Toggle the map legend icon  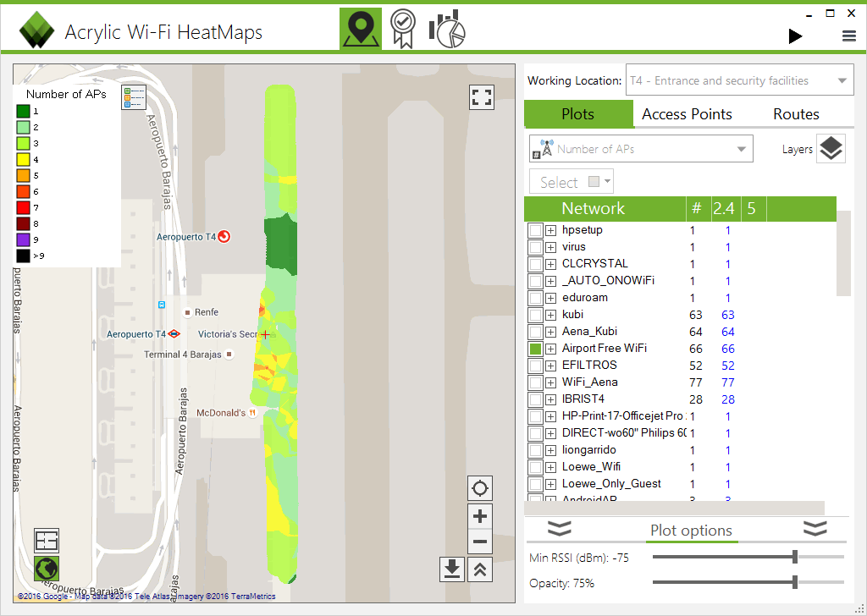click(x=134, y=97)
